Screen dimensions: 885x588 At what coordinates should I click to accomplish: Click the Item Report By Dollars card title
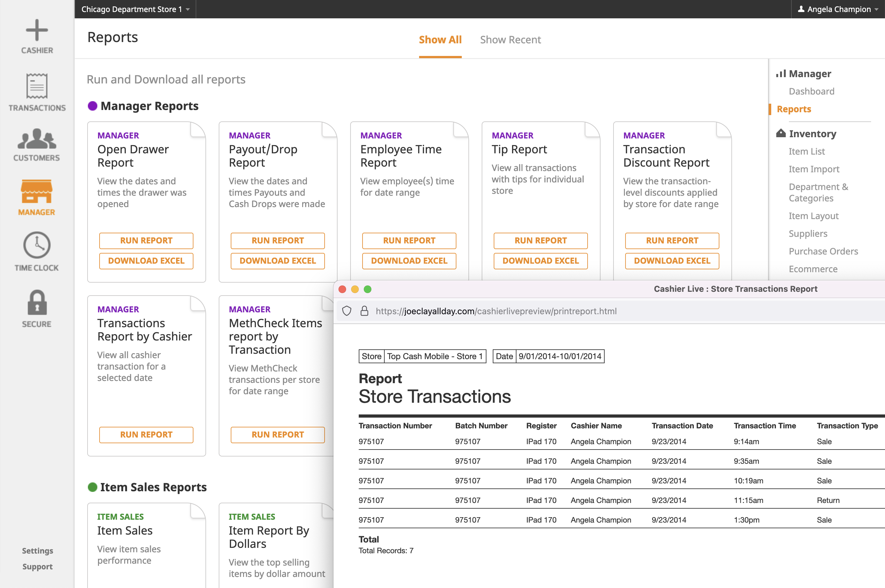tap(269, 537)
